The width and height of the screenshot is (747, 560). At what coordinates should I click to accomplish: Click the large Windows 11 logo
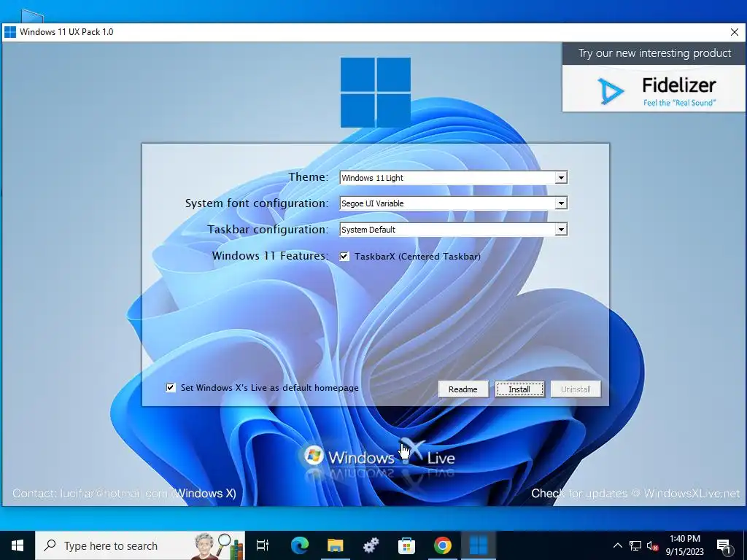click(376, 93)
